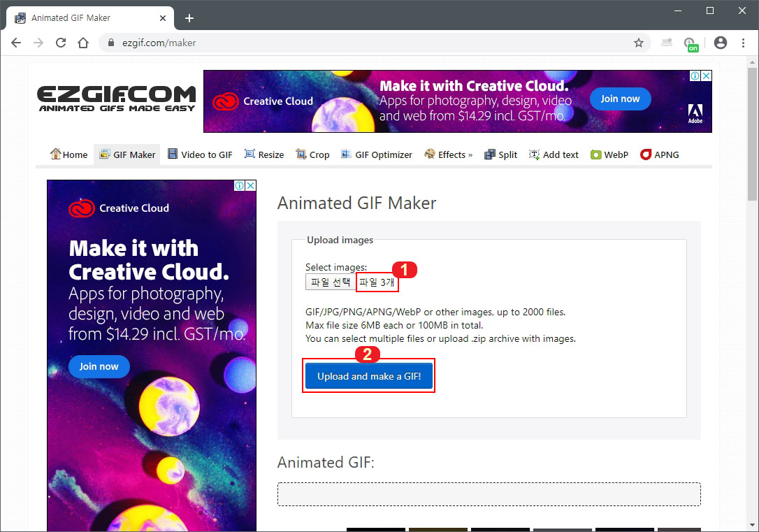Close the left sidebar ad
The width and height of the screenshot is (759, 532).
(251, 185)
